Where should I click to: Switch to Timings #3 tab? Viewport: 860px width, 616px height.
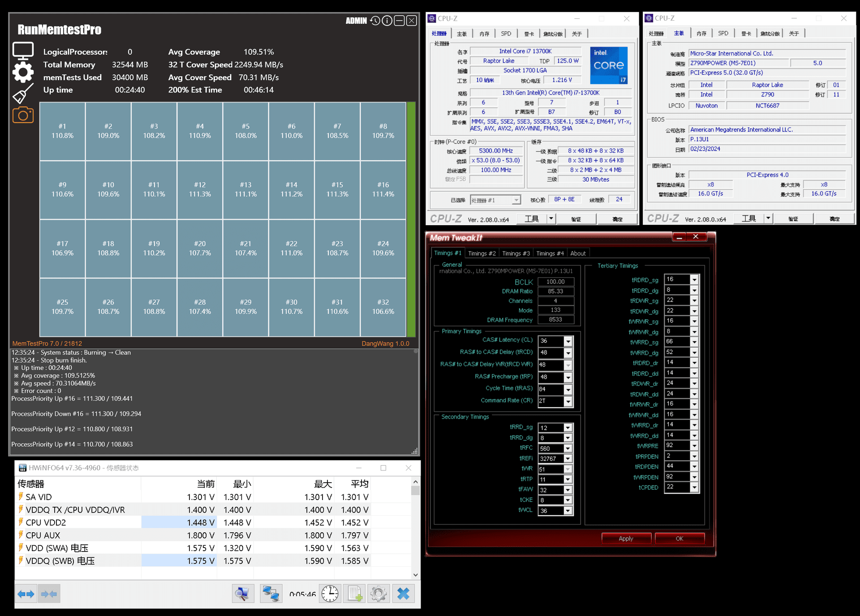click(x=516, y=253)
